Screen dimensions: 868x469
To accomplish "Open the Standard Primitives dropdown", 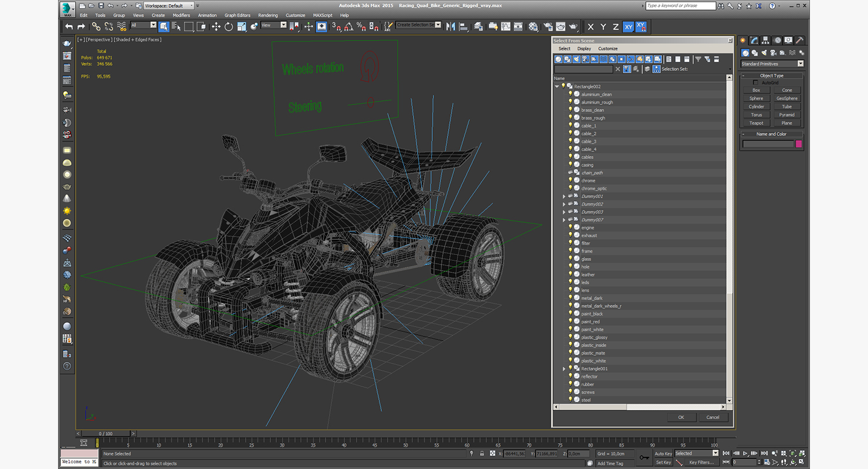I will pyautogui.click(x=772, y=64).
